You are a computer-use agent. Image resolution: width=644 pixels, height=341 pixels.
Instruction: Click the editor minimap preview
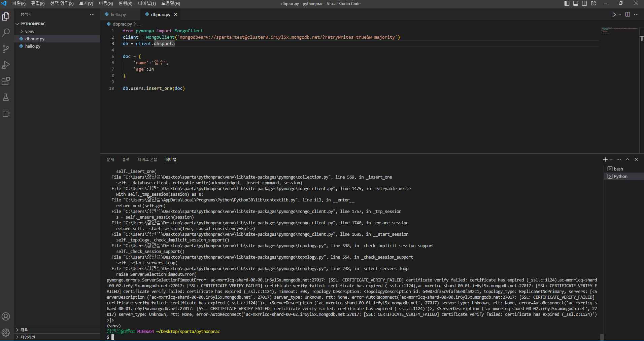(619, 31)
